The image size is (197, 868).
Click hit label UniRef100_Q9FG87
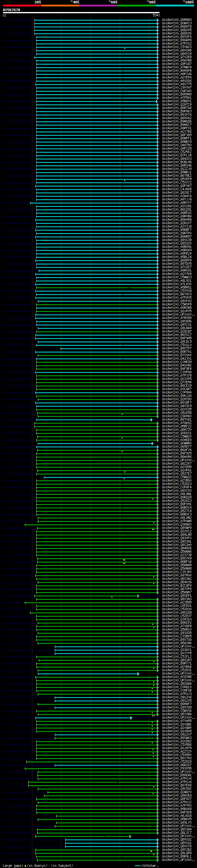point(177,64)
